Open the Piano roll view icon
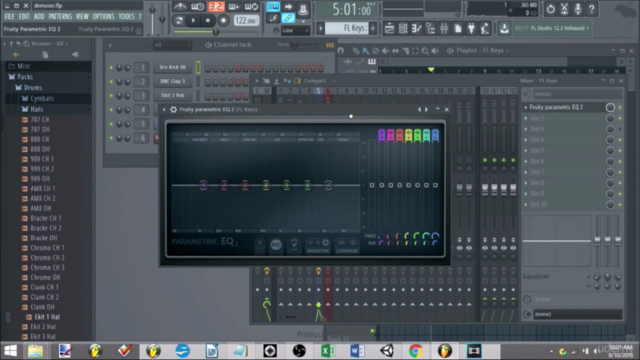 click(416, 29)
